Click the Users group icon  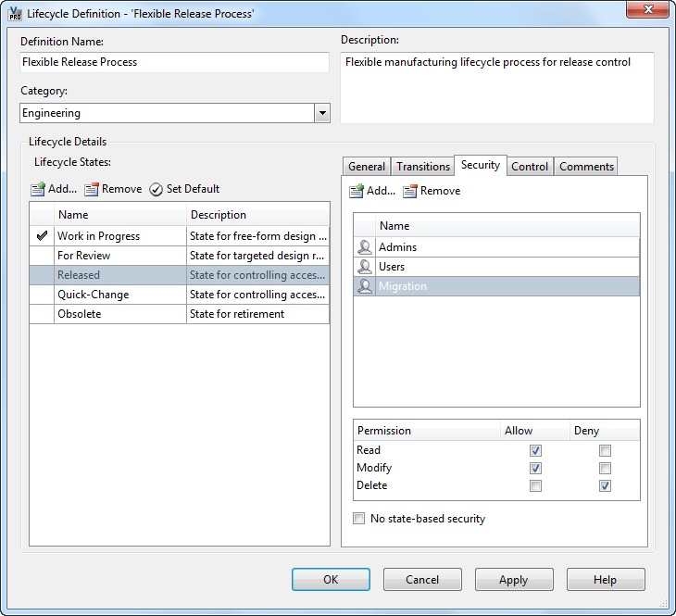(x=365, y=267)
